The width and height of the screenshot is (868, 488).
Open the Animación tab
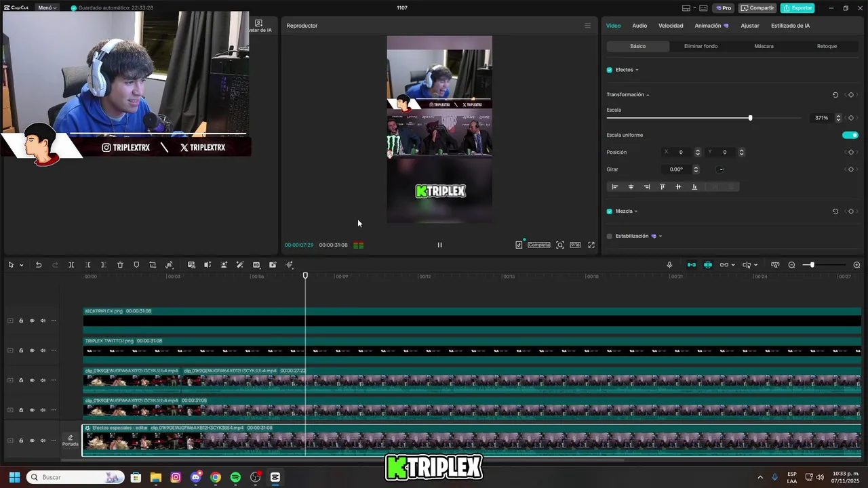tap(711, 26)
